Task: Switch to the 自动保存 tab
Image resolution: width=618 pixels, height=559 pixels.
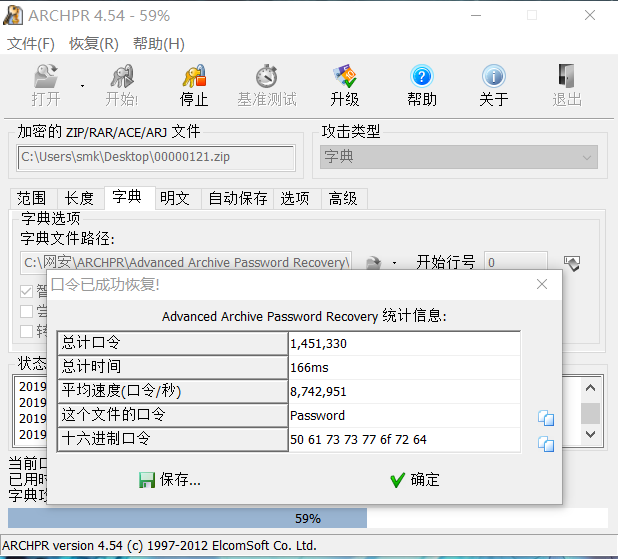Action: 238,198
